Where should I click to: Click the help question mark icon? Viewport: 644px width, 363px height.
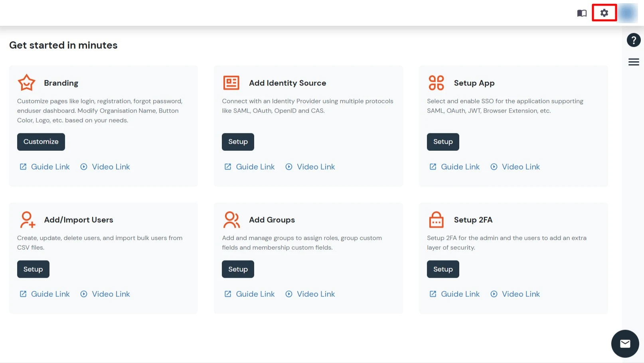pyautogui.click(x=633, y=40)
